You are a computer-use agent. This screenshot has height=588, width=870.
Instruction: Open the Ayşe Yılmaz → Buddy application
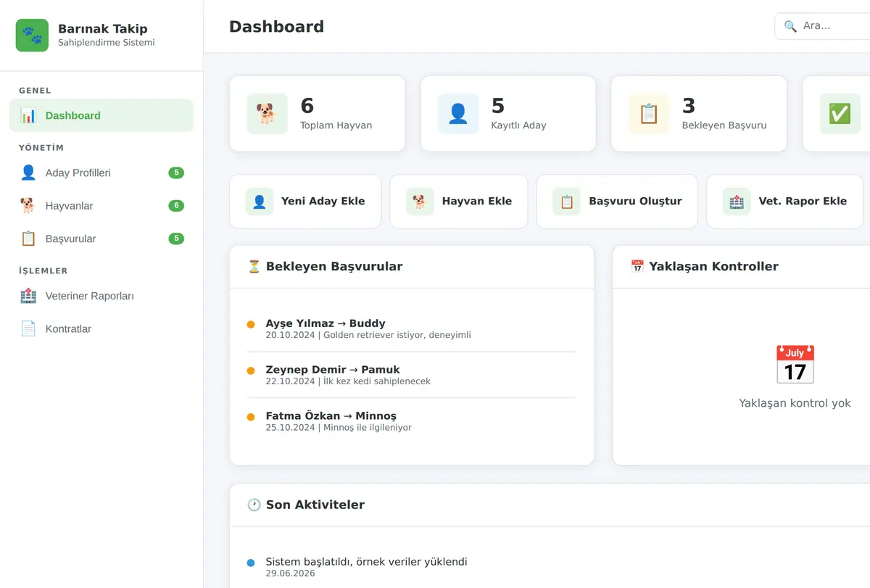412,328
